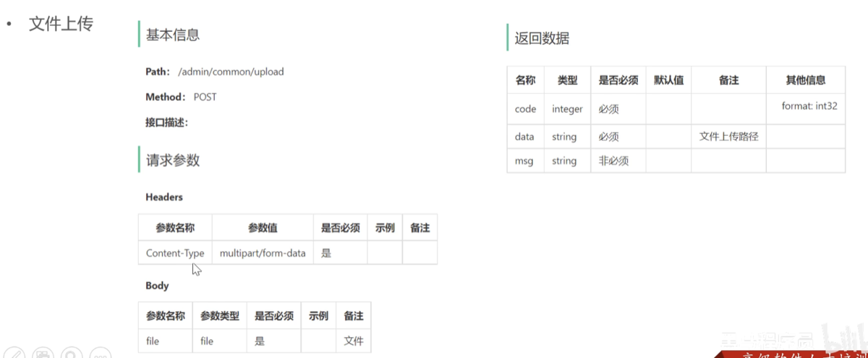Select the file parameter name cell
The height and width of the screenshot is (358, 868).
click(x=166, y=341)
